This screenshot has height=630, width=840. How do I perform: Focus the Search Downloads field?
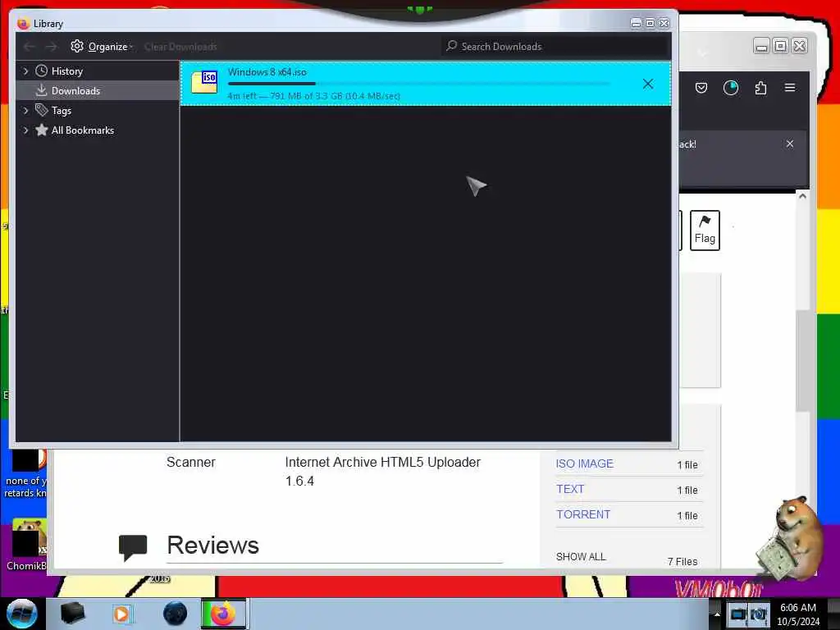click(x=555, y=47)
